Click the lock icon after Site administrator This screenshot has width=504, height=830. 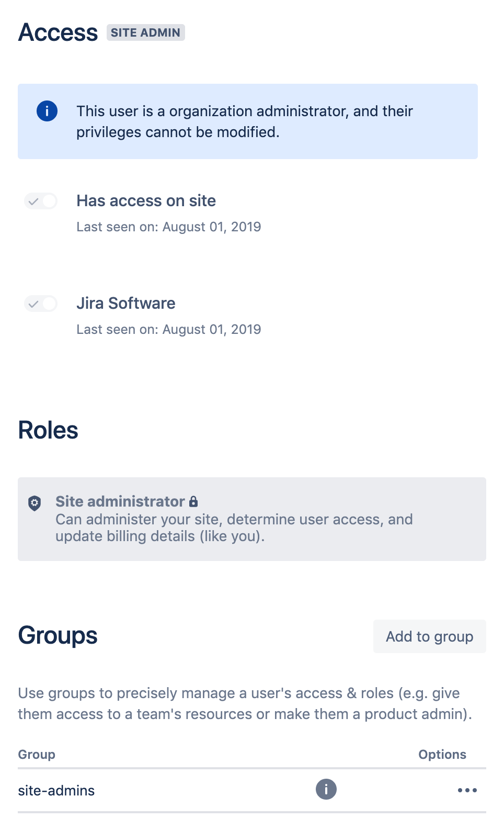tap(193, 501)
